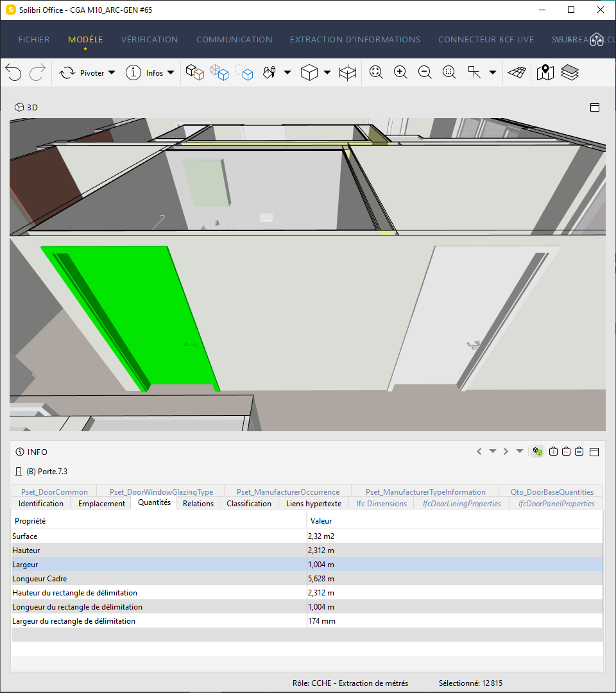
Task: Click the section box icon
Action: (x=348, y=73)
